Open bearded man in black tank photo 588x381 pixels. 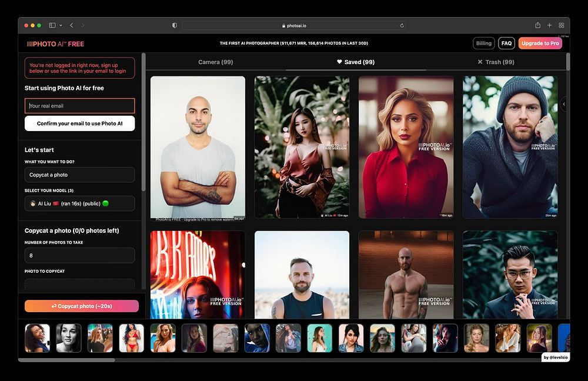pos(302,275)
